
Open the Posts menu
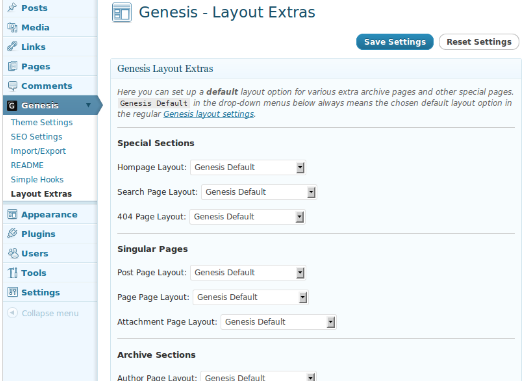click(x=34, y=8)
